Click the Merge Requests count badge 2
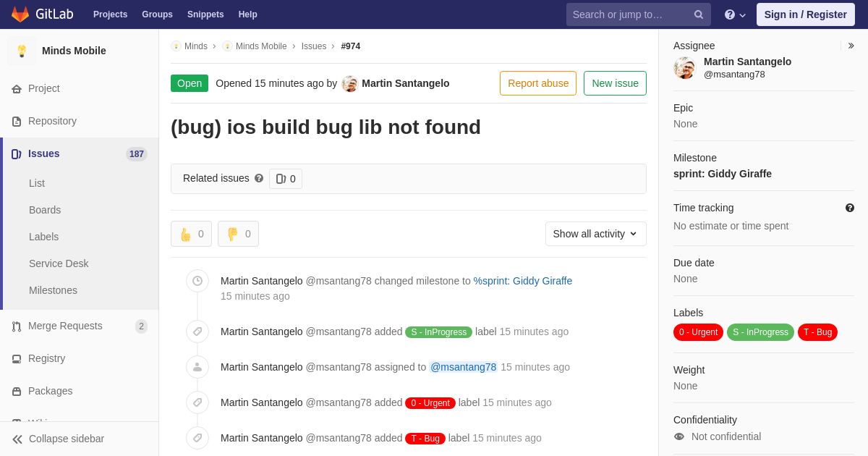The width and height of the screenshot is (868, 456). (141, 326)
